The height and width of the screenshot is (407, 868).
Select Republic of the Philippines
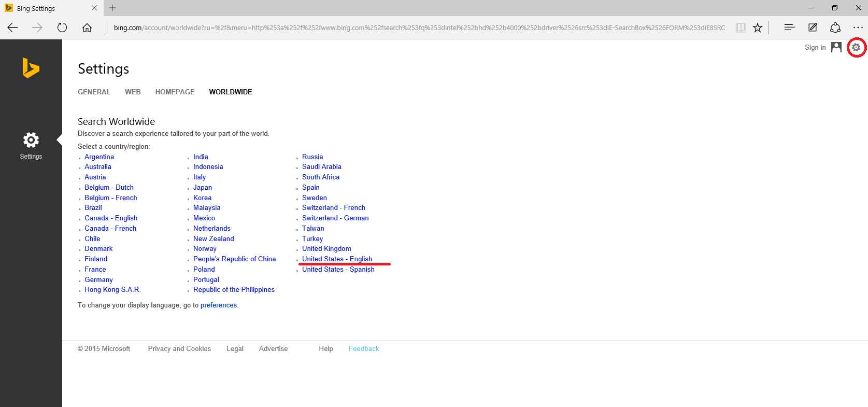[x=234, y=289]
